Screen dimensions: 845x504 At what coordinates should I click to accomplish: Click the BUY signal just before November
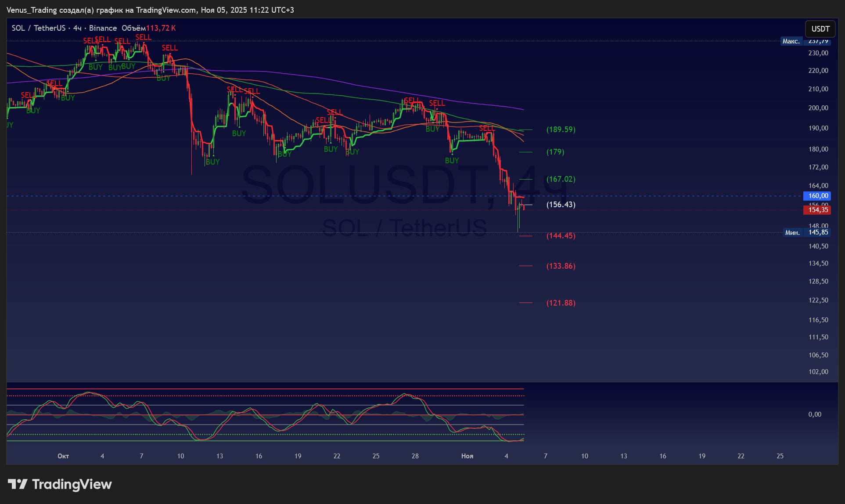(x=452, y=161)
